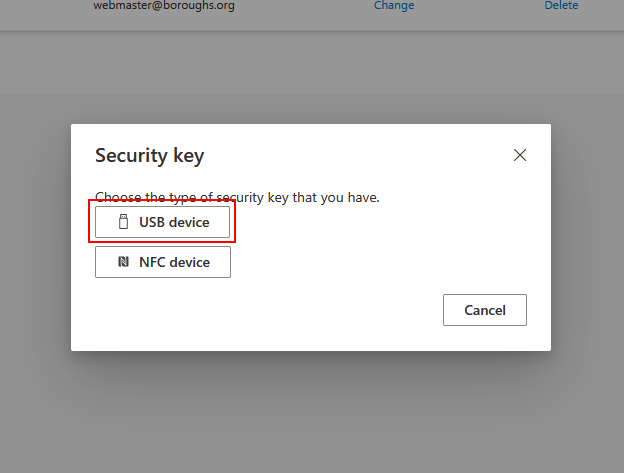Click the NFC chip icon
The width and height of the screenshot is (624, 473).
click(x=124, y=262)
